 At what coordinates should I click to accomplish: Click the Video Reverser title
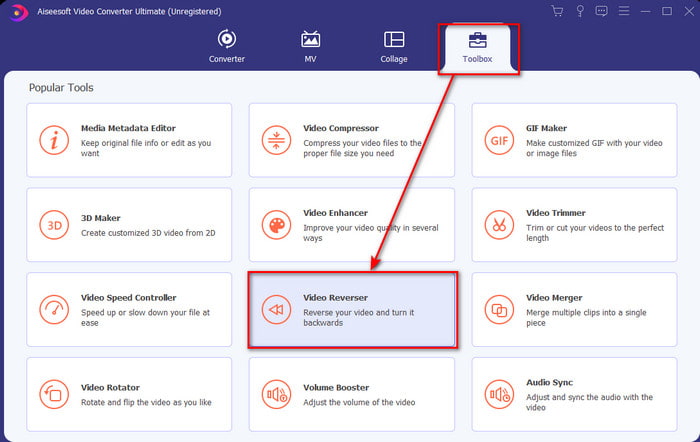pyautogui.click(x=336, y=298)
